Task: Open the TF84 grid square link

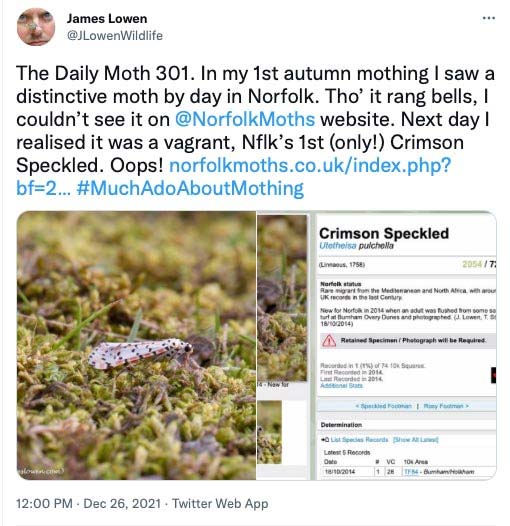Action: 411,472
